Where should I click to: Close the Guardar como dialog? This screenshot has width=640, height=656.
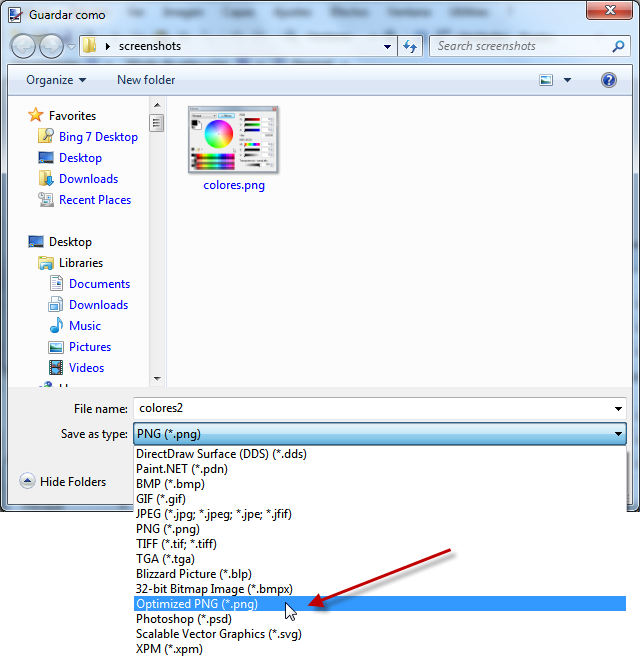[609, 10]
